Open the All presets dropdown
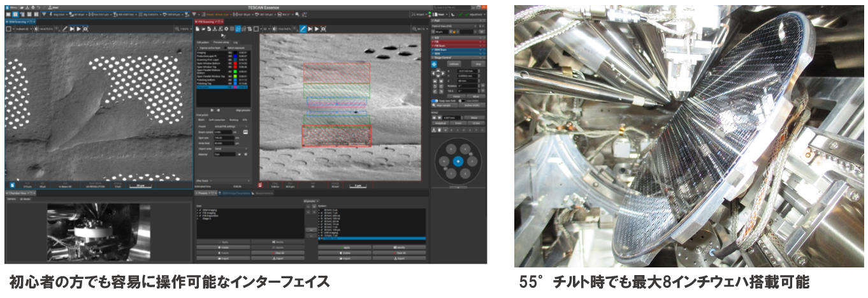Viewport: 868px width, 298px height. pyautogui.click(x=311, y=201)
